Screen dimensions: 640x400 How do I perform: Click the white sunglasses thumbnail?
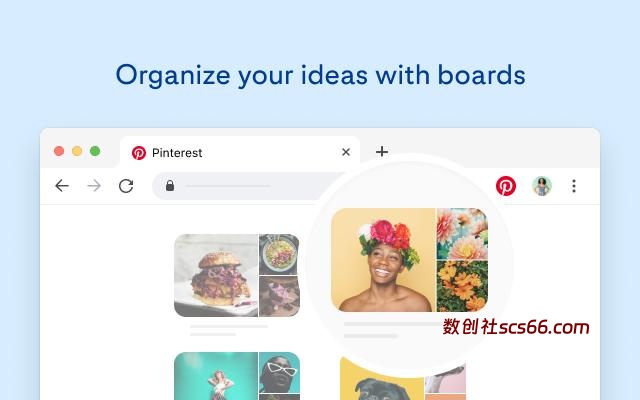tap(279, 373)
